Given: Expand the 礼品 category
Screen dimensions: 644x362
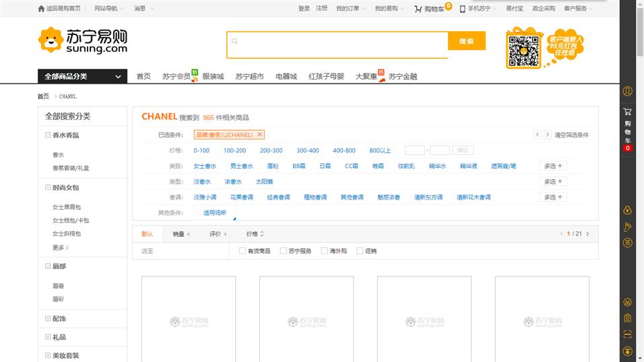Looking at the screenshot, I should pyautogui.click(x=48, y=337).
